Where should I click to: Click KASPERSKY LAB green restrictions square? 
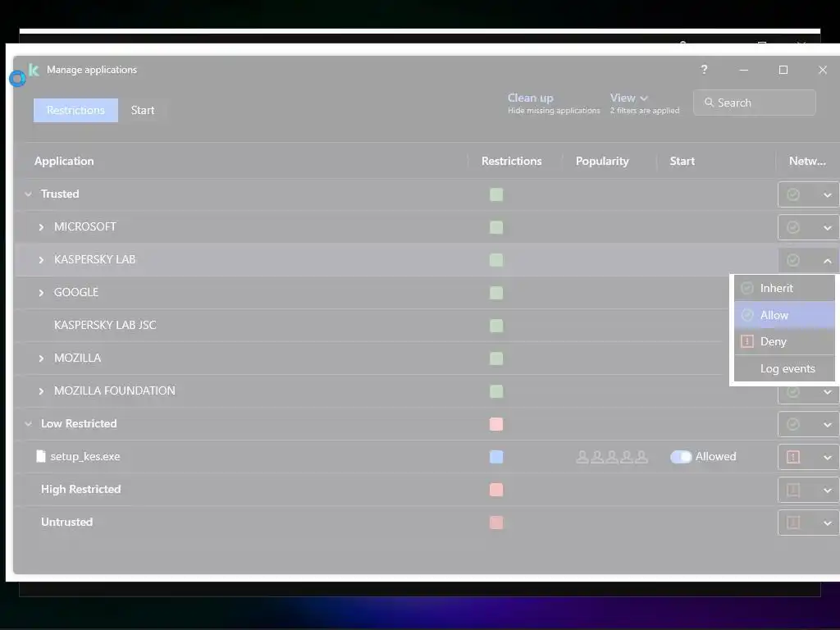[496, 260]
